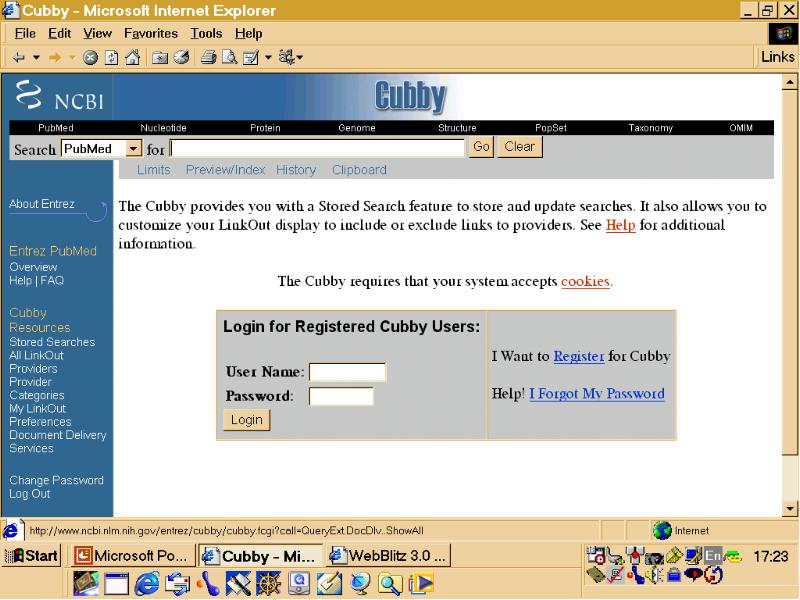The height and width of the screenshot is (600, 800).
Task: Click the browser Back arrow icon
Action: pos(19,58)
